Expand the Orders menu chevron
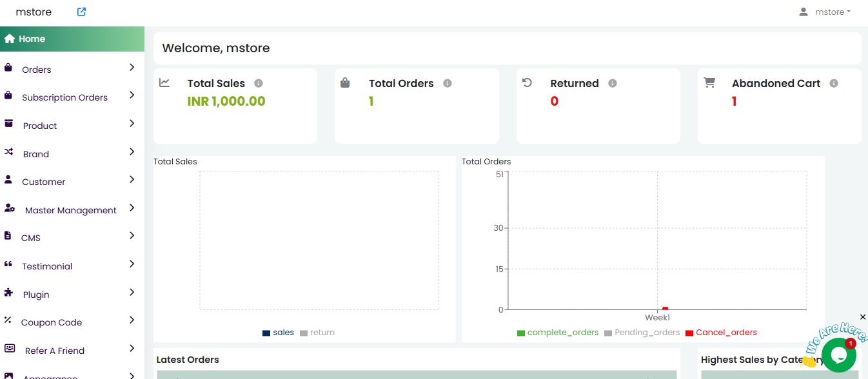The width and height of the screenshot is (868, 379). coord(132,67)
